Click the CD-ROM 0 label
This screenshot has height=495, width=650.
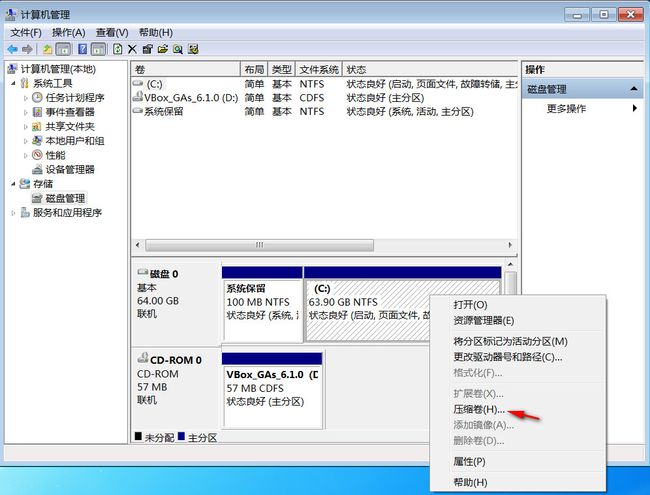point(175,360)
